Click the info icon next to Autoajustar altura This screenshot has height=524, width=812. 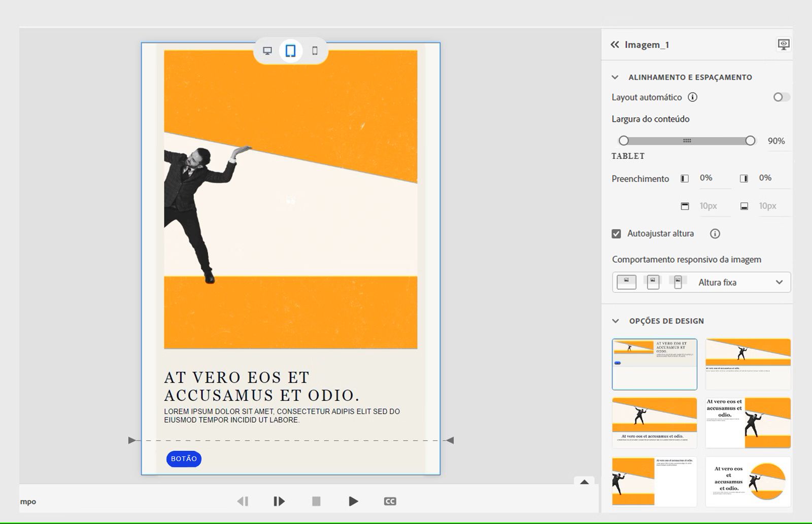coord(715,233)
